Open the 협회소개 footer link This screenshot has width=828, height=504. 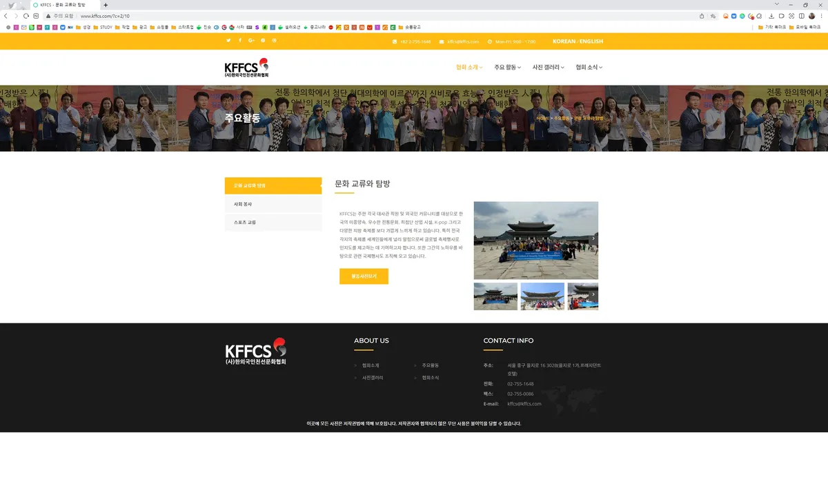(371, 365)
